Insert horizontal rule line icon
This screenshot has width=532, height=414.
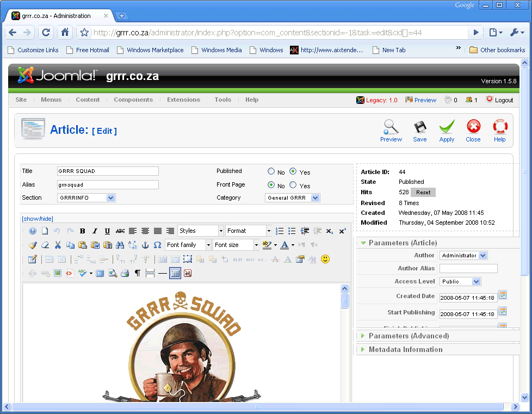163,273
